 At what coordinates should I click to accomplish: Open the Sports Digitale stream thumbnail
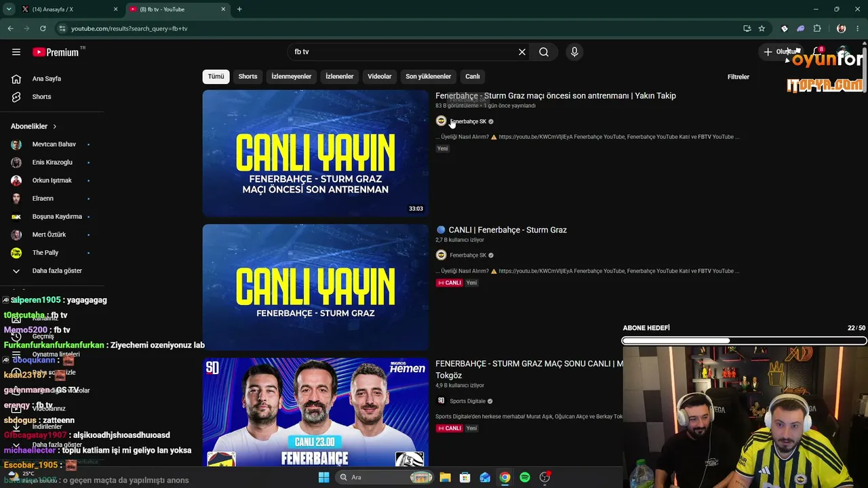point(315,413)
